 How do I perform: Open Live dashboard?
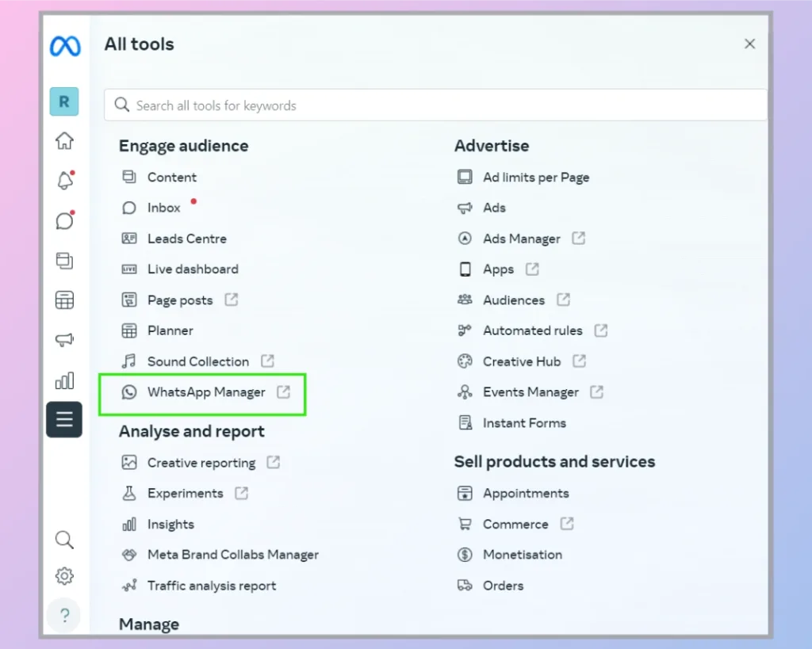click(x=193, y=269)
